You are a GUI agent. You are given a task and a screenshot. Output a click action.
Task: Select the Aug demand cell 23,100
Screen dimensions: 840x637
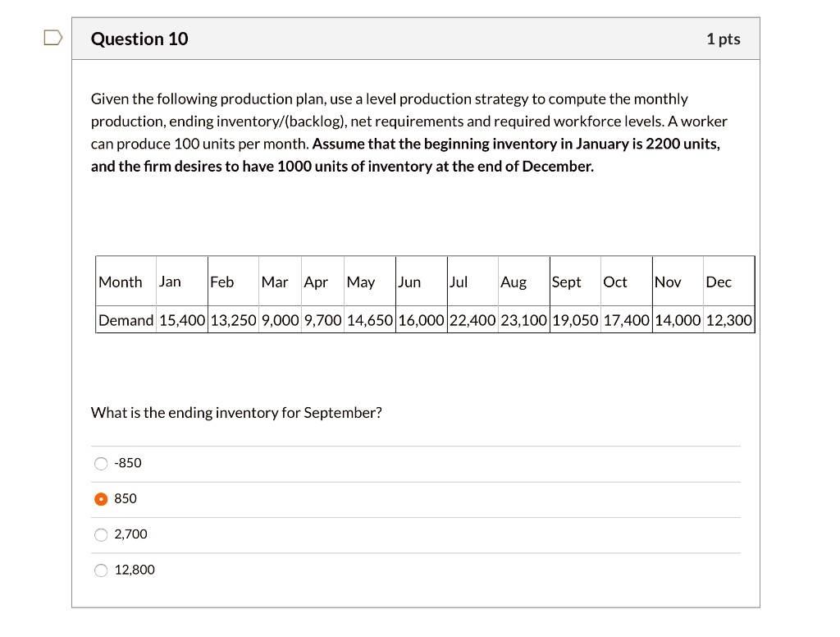[523, 320]
